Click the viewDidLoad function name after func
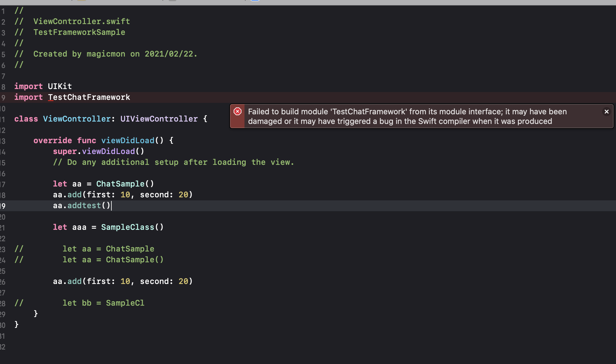Viewport: 616px width, 364px height. coord(128,140)
